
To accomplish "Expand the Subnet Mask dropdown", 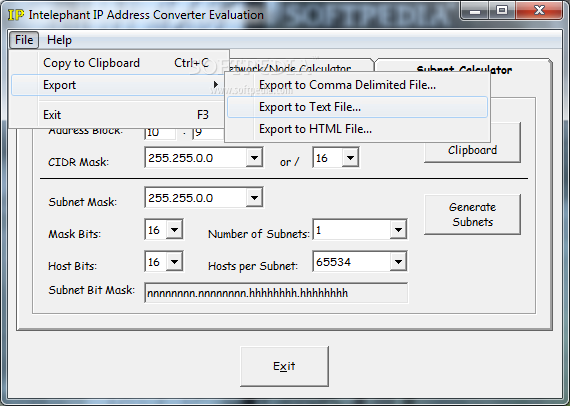I will (x=254, y=198).
